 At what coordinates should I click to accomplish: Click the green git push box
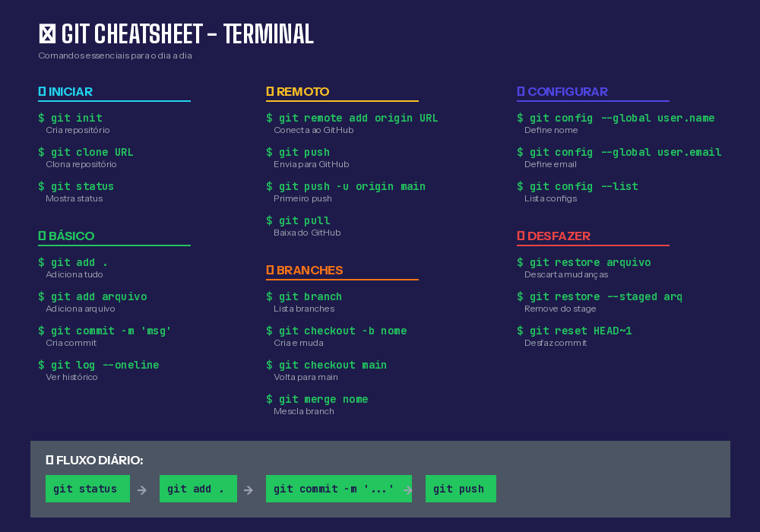[461, 489]
